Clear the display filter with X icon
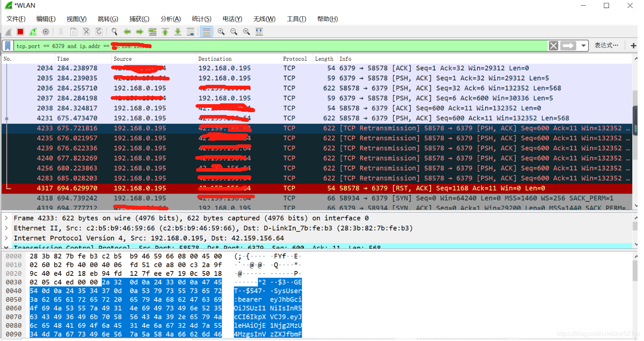 pyautogui.click(x=553, y=46)
